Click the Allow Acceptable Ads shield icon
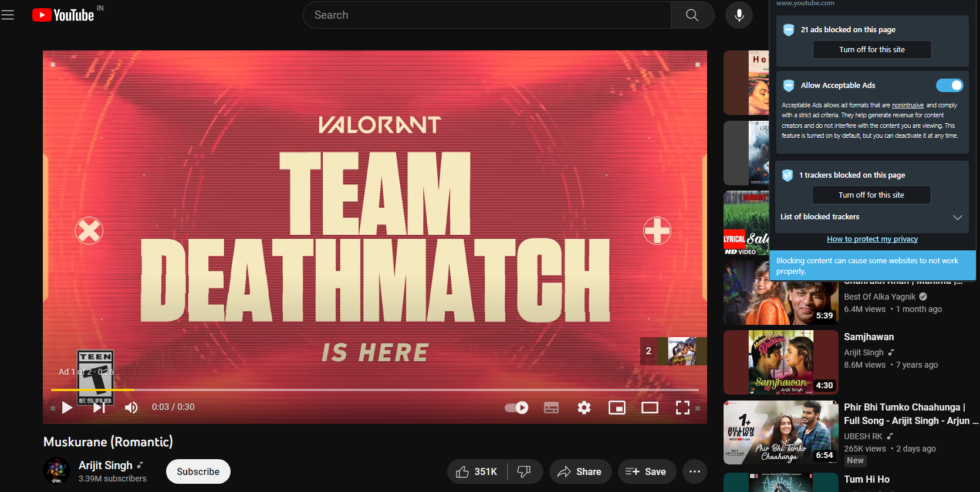This screenshot has width=980, height=492. [x=789, y=86]
